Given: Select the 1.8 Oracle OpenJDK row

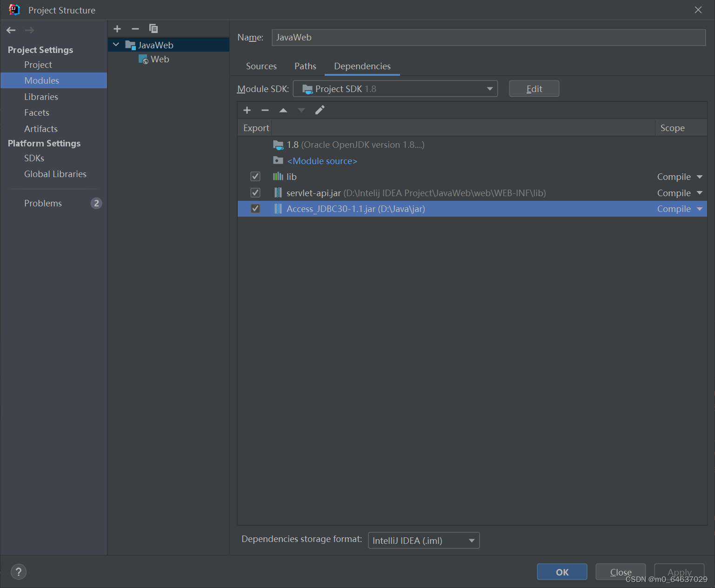Looking at the screenshot, I should 472,145.
